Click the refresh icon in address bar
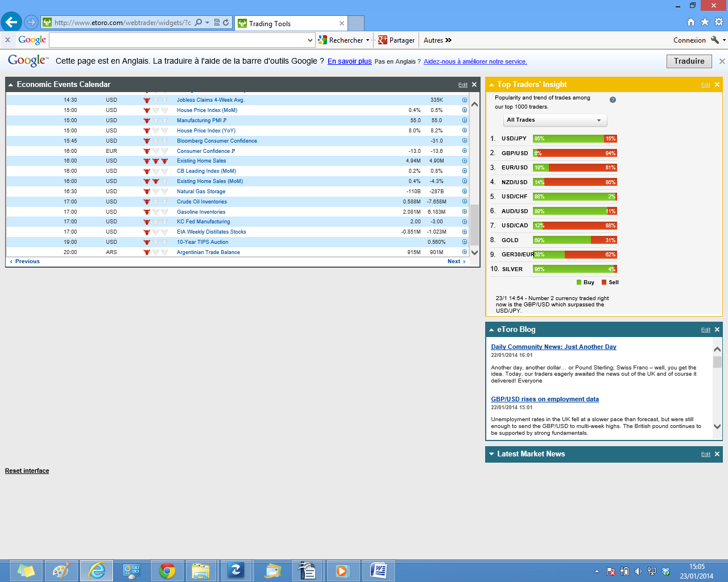This screenshot has height=582, width=728. point(226,23)
